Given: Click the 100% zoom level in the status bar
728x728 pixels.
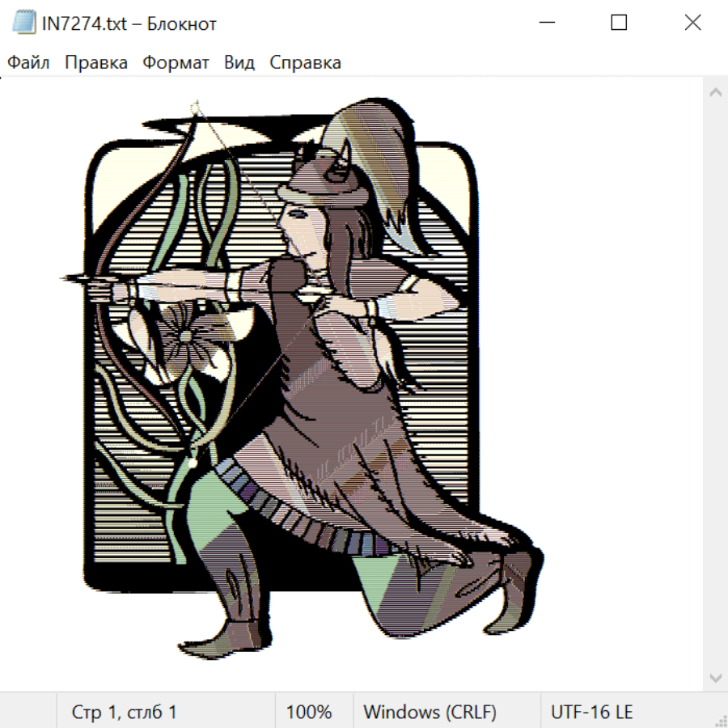Looking at the screenshot, I should 309,712.
